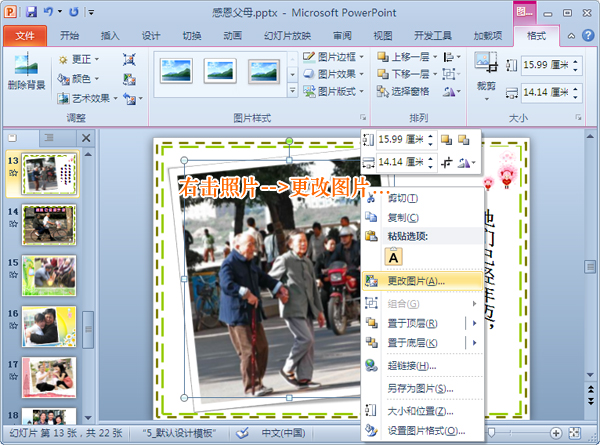Click the Group objects icon in 排列 group
Viewport: 600px width, 445px height.
(x=448, y=74)
